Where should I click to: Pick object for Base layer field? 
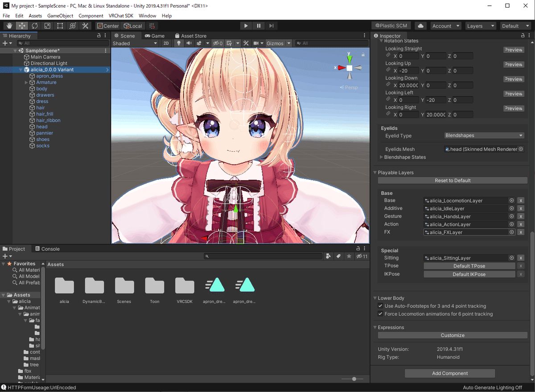point(512,201)
